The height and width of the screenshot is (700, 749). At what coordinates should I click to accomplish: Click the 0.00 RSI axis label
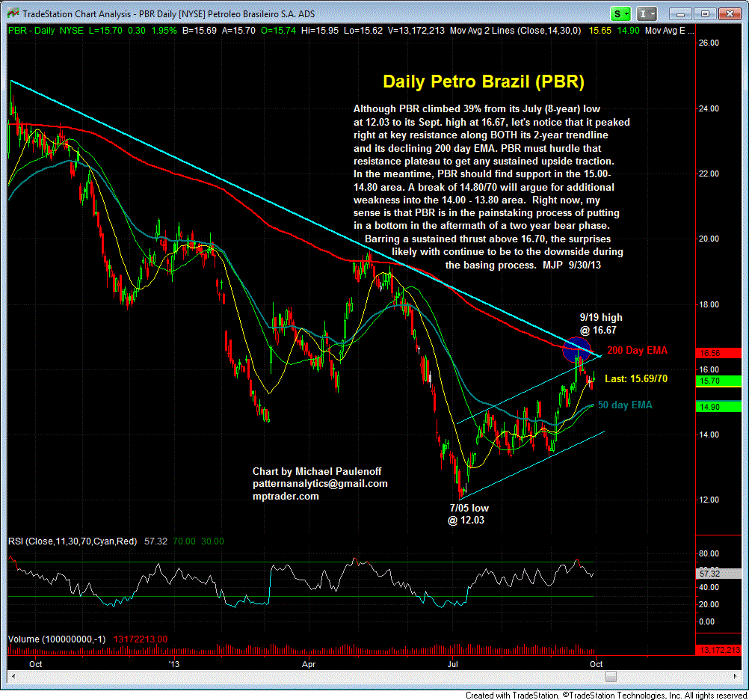click(x=706, y=621)
